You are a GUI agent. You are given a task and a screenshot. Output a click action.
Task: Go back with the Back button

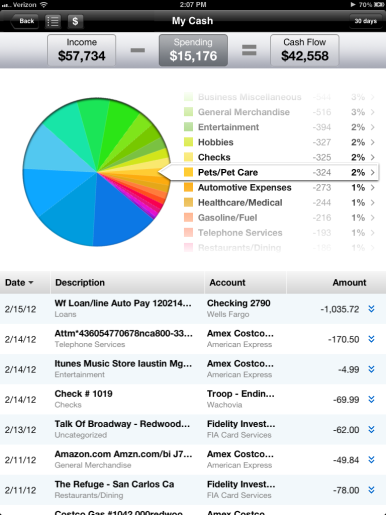(x=24, y=21)
